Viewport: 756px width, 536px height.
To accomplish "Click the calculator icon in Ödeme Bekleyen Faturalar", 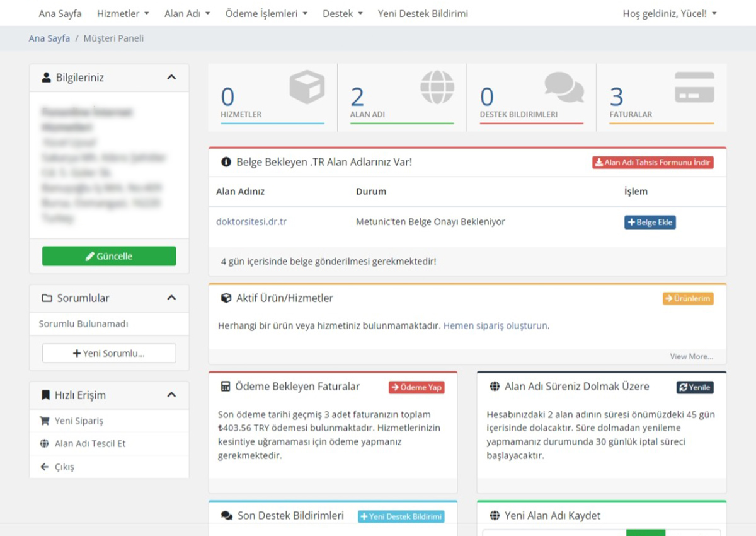I will [x=226, y=387].
